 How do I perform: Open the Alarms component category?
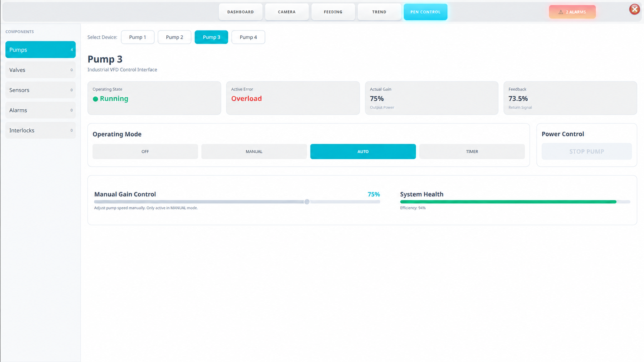[40, 110]
